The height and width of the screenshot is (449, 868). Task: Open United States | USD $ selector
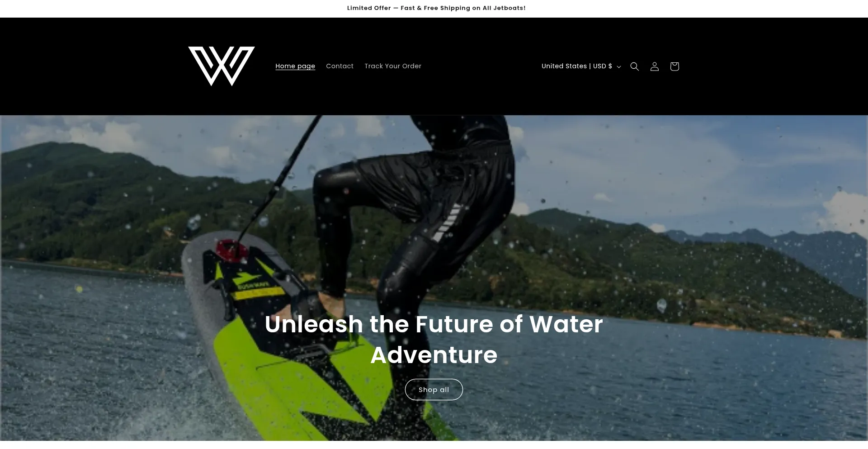(x=581, y=66)
